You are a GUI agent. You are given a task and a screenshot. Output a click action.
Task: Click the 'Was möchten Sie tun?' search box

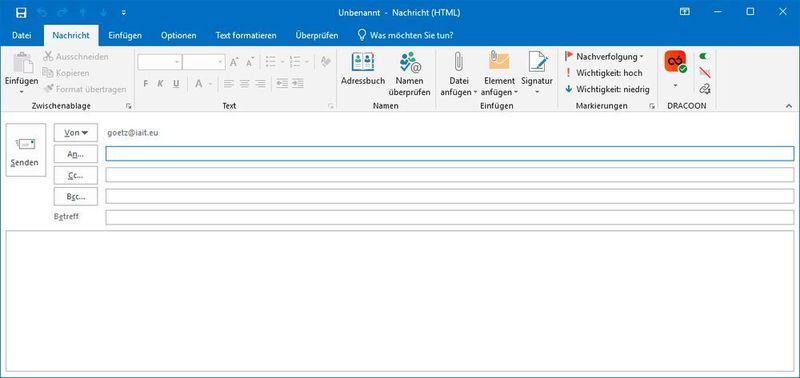[405, 35]
